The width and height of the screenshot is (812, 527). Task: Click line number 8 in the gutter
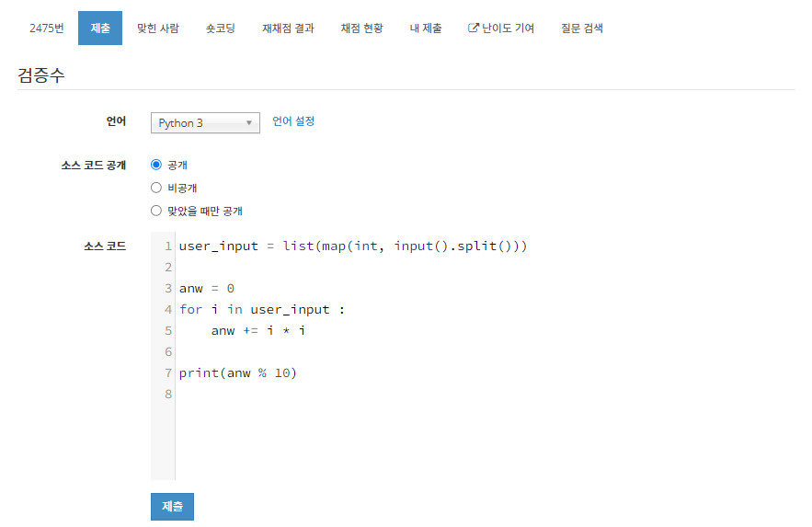(168, 394)
